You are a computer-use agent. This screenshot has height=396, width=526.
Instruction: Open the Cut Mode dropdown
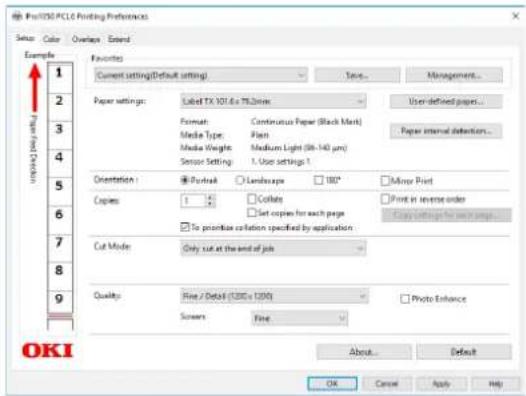click(x=273, y=248)
